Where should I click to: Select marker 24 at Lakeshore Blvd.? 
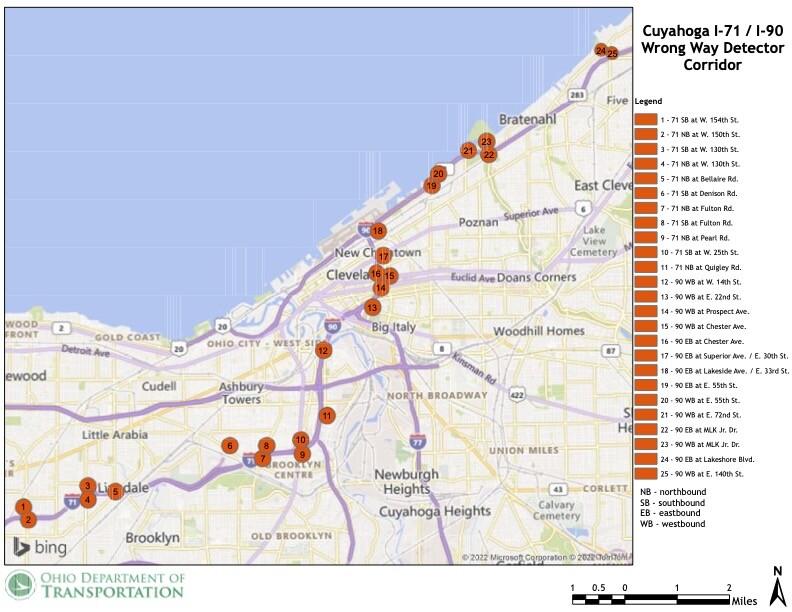tap(601, 50)
